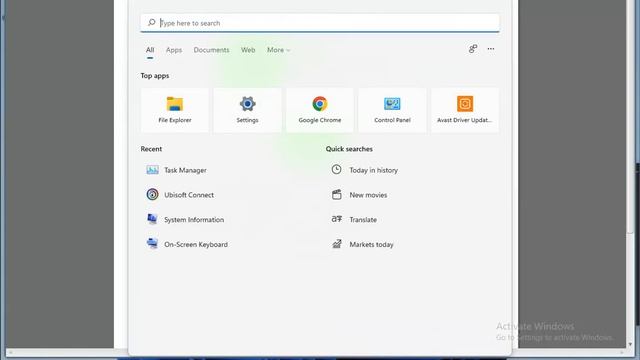Search Today in history
This screenshot has width=640, height=360.
(373, 170)
